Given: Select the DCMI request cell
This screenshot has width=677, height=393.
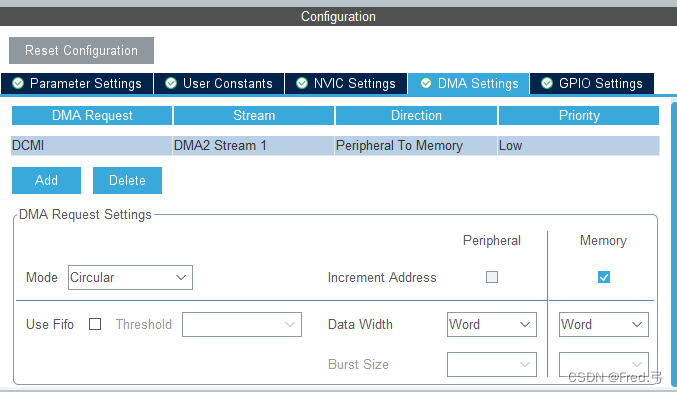Looking at the screenshot, I should [x=92, y=146].
